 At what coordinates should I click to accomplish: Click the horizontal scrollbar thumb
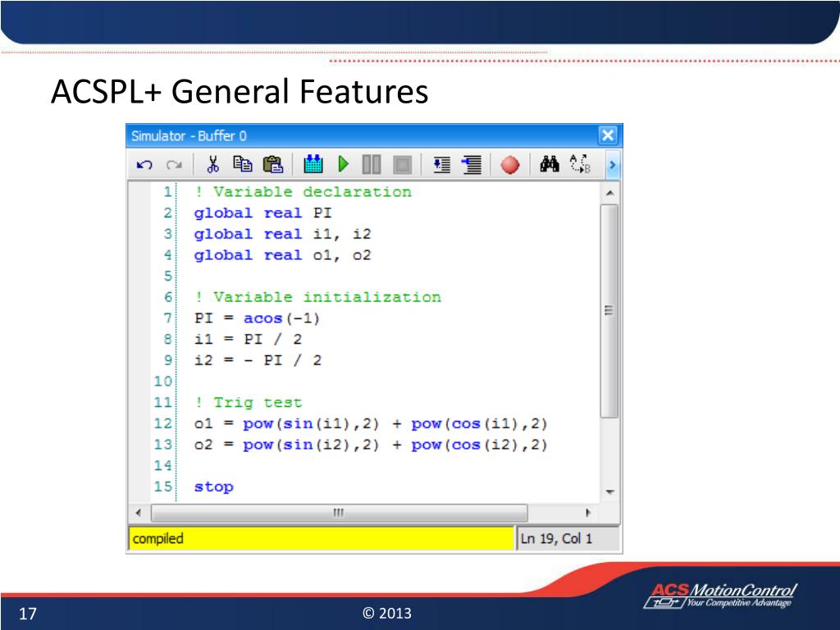(x=339, y=513)
